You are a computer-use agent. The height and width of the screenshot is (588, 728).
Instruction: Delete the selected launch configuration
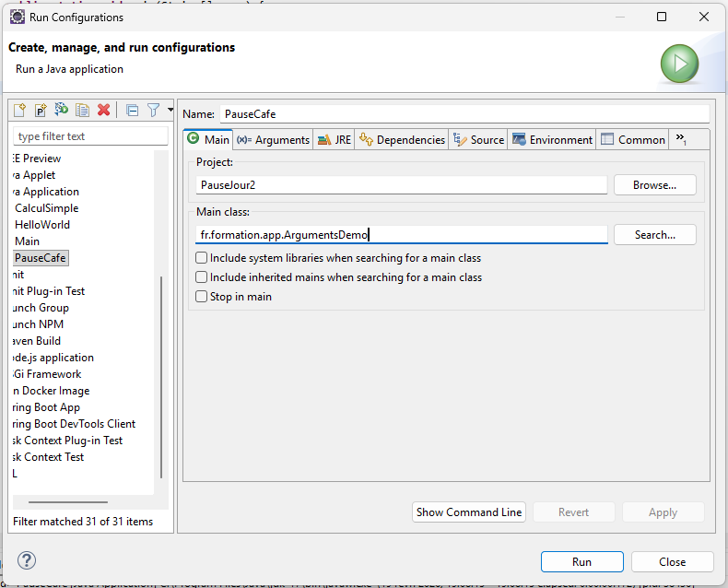pos(103,110)
